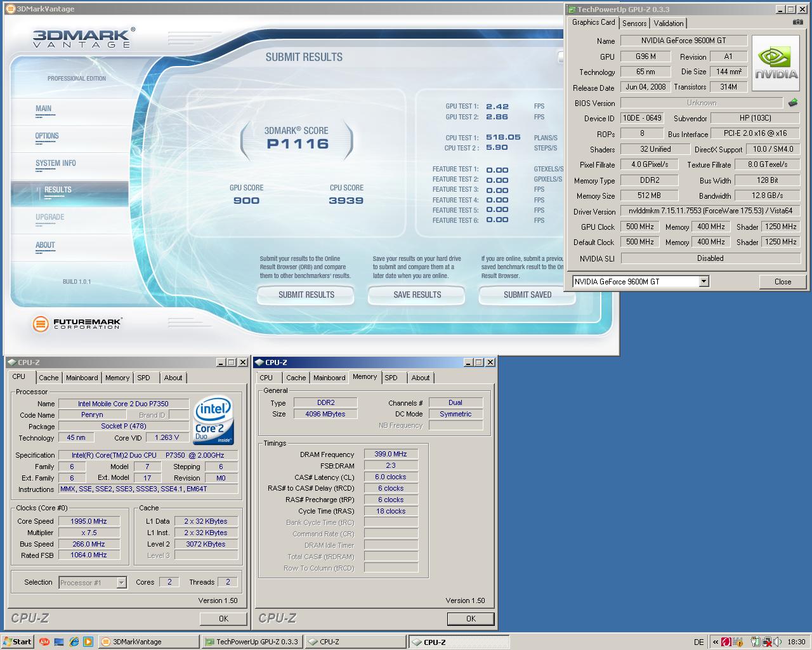Click the DE language indicator
This screenshot has width=812, height=650.
point(698,642)
